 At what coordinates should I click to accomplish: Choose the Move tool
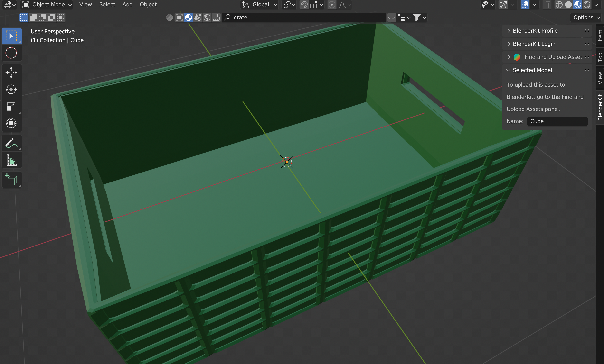11,73
